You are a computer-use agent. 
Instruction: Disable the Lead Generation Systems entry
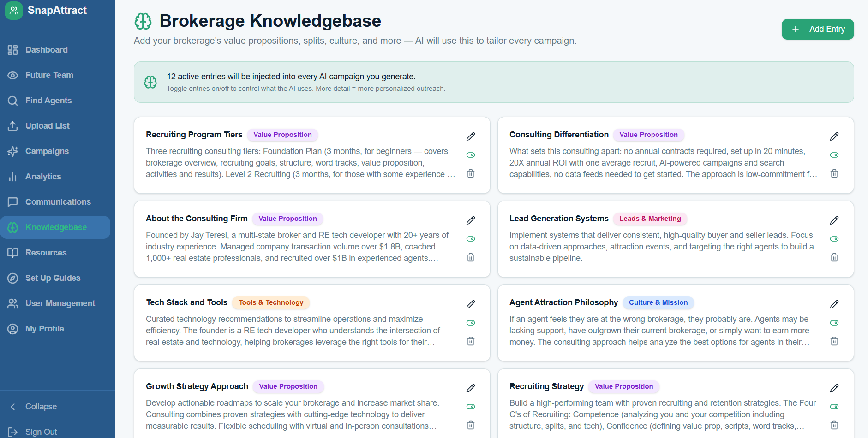point(834,239)
